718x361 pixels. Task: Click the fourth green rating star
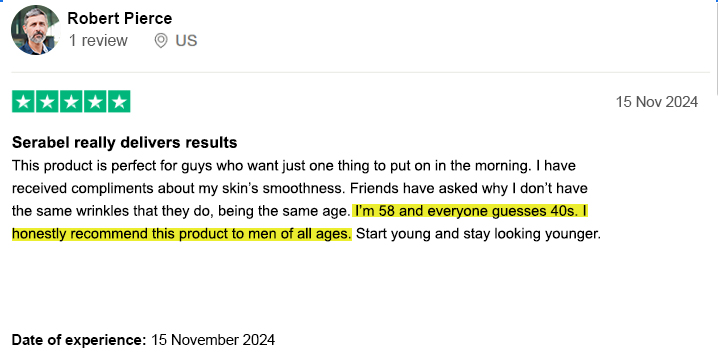click(95, 101)
